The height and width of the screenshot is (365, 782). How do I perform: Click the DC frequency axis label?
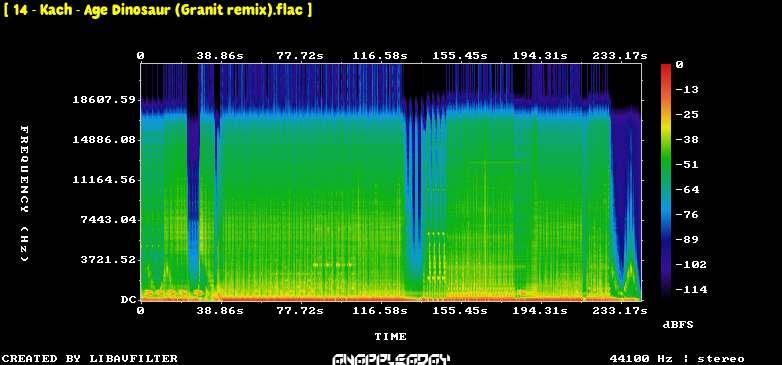coord(128,300)
